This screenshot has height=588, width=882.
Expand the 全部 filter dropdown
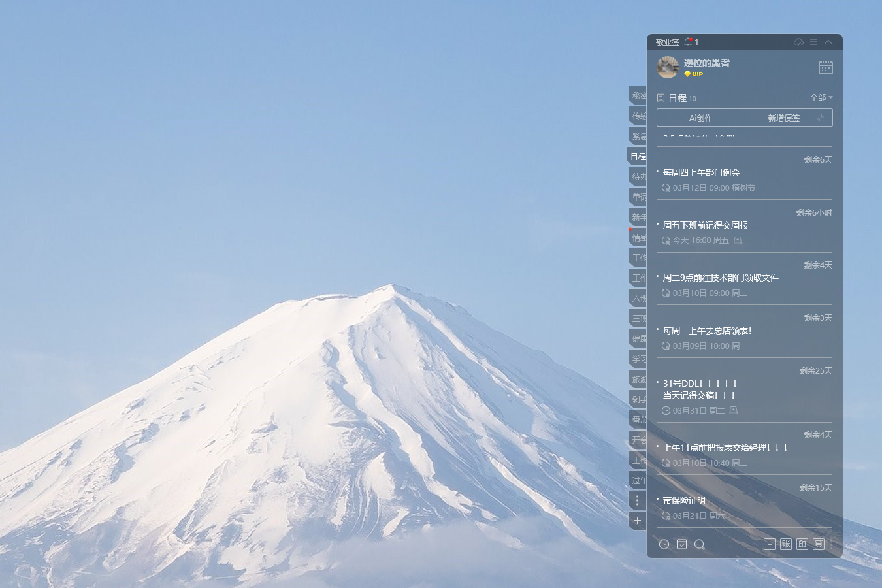(x=821, y=98)
